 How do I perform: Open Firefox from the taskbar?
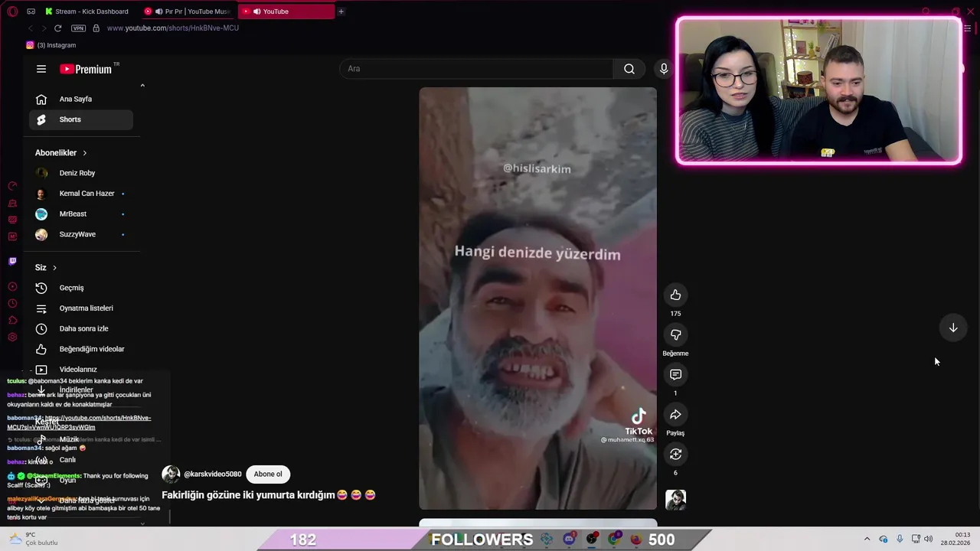tap(635, 539)
